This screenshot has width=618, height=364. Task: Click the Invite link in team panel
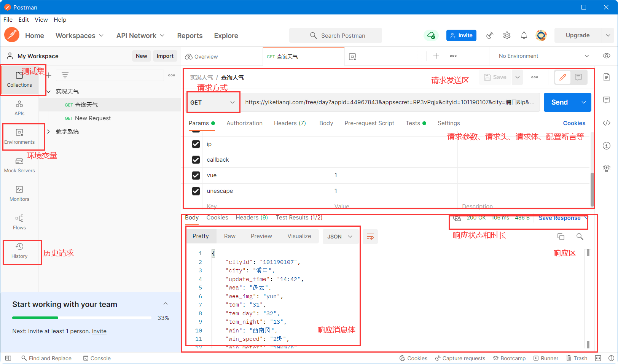99,331
